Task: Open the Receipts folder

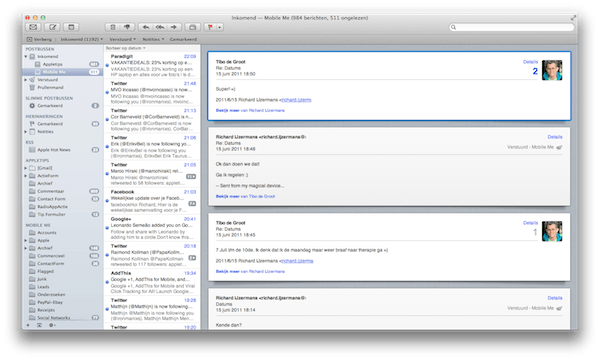Action: pyautogui.click(x=46, y=310)
